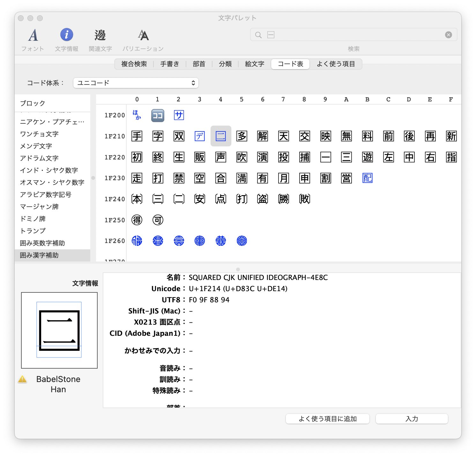Select オスマン・シヤク数字 block
Image resolution: width=476 pixels, height=456 pixels.
(x=53, y=182)
